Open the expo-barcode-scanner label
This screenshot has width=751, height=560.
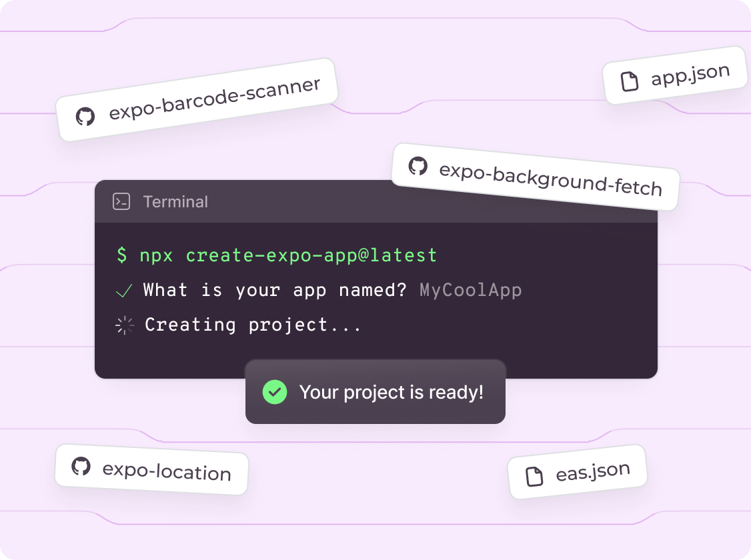tap(215, 99)
